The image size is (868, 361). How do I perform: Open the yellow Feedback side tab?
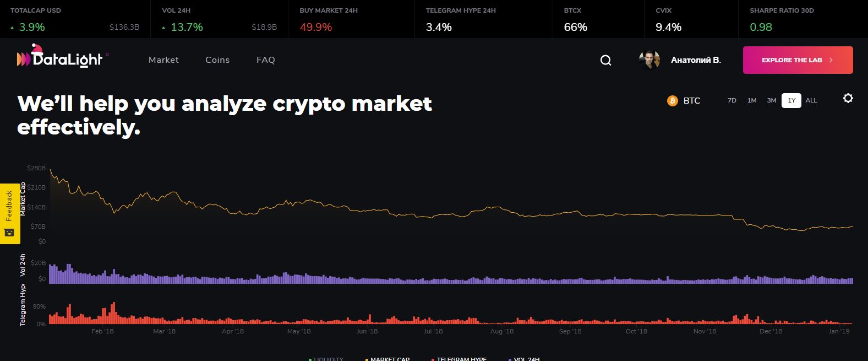click(x=9, y=213)
